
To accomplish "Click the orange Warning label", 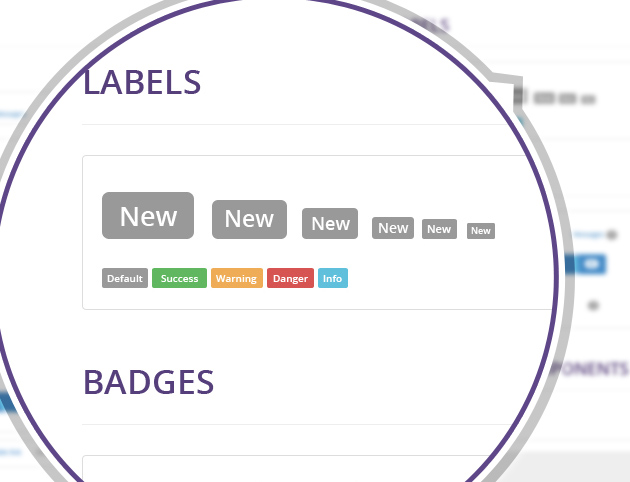I will tap(237, 278).
